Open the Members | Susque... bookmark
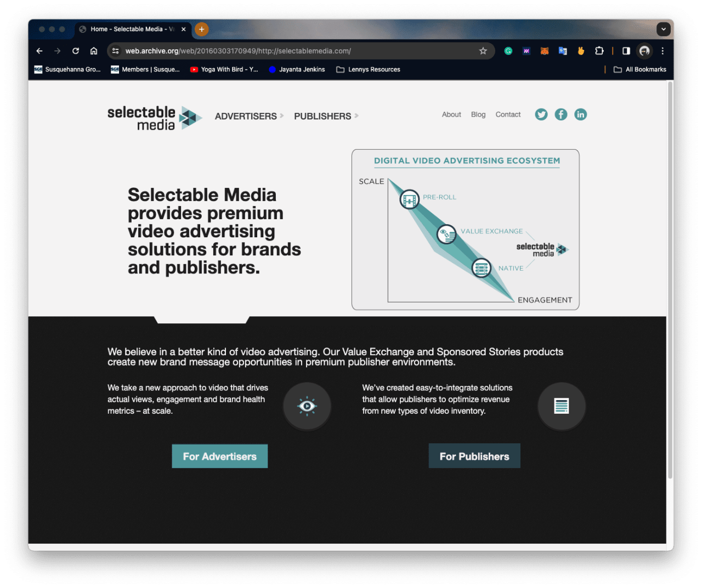This screenshot has height=588, width=702. pyautogui.click(x=145, y=70)
